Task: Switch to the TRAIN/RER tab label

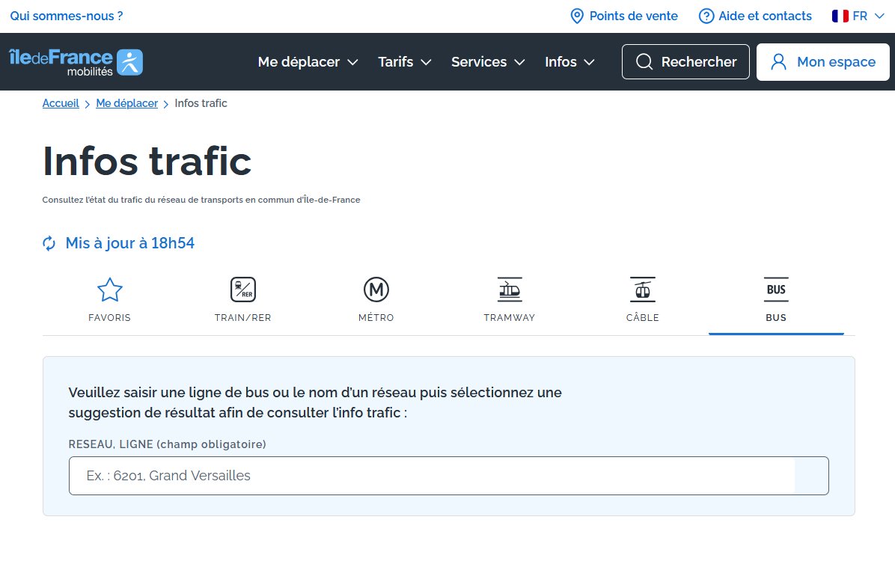Action: (x=243, y=318)
